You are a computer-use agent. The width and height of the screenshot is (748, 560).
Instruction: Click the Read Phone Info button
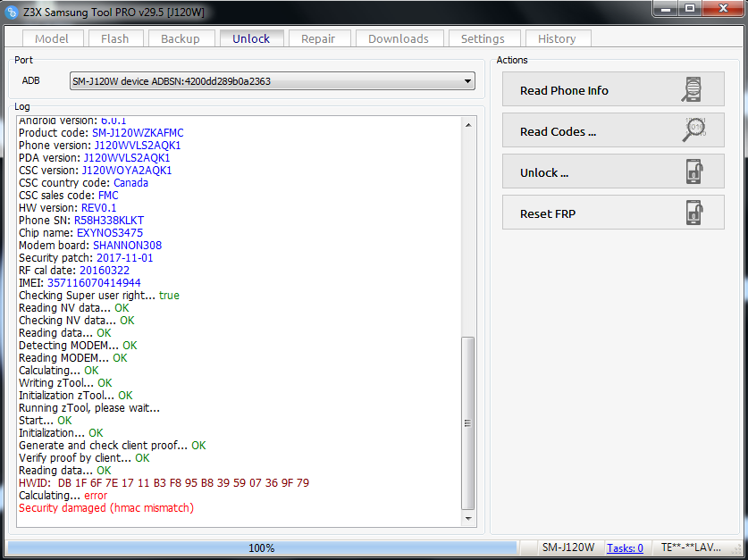click(613, 89)
